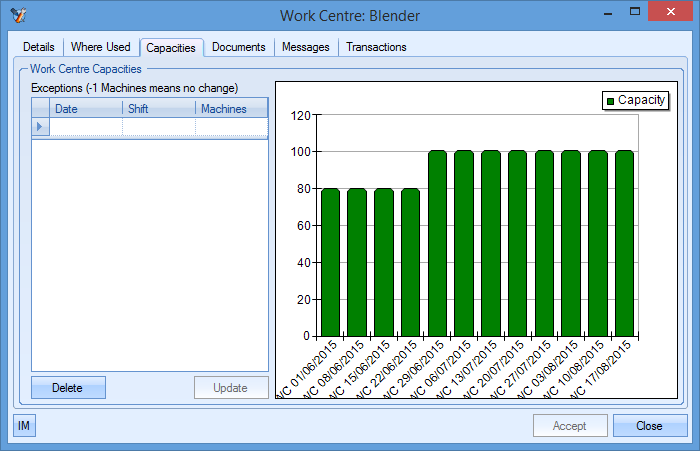Open the Details tab
Viewport: 700px width, 451px height.
pyautogui.click(x=39, y=47)
